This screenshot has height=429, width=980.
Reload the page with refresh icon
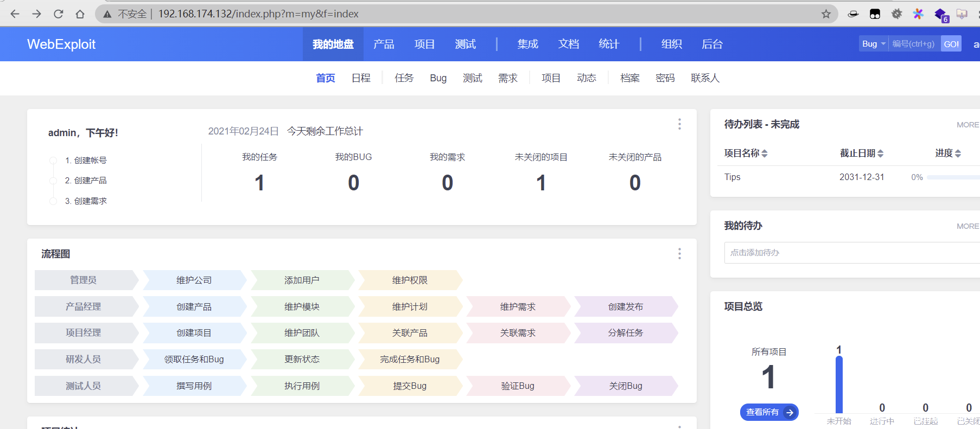59,14
